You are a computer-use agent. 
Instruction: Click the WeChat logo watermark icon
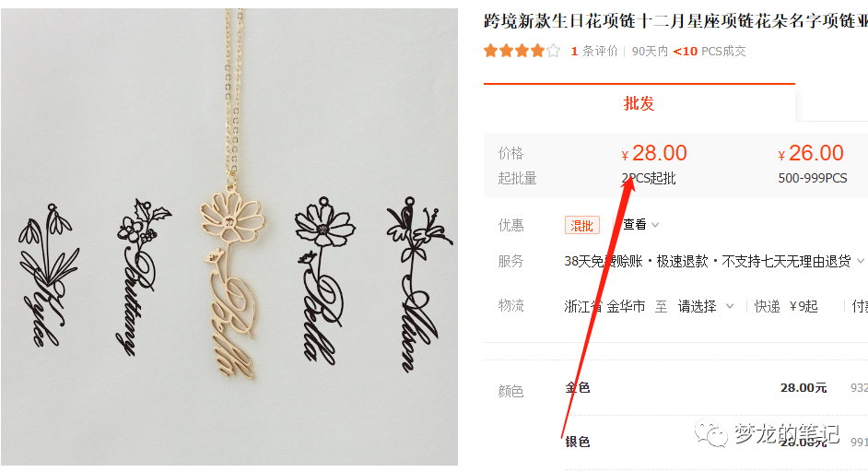[x=710, y=432]
